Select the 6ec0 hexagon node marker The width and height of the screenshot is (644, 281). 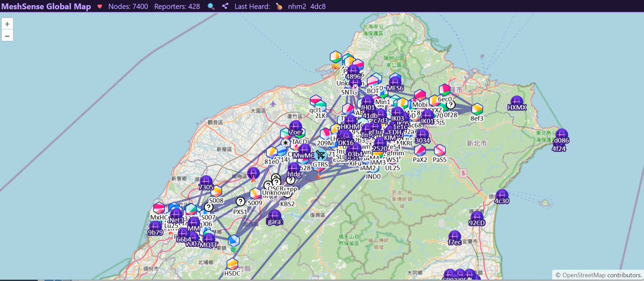coord(444,90)
